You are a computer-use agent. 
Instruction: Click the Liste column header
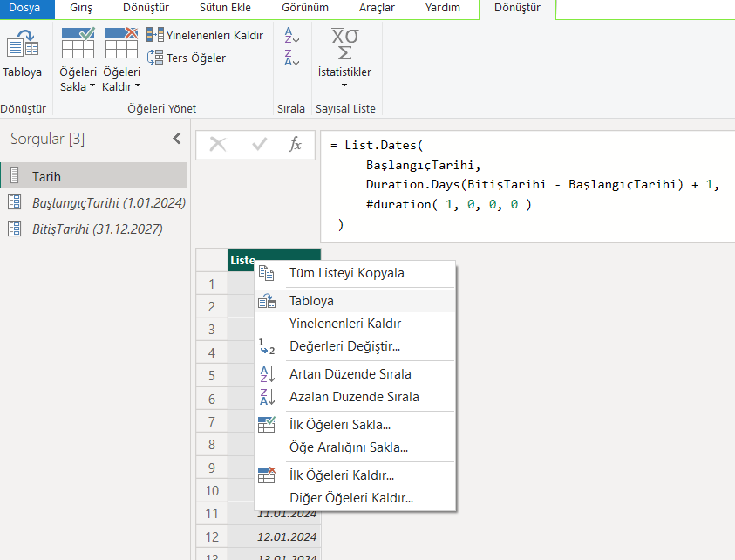click(275, 260)
